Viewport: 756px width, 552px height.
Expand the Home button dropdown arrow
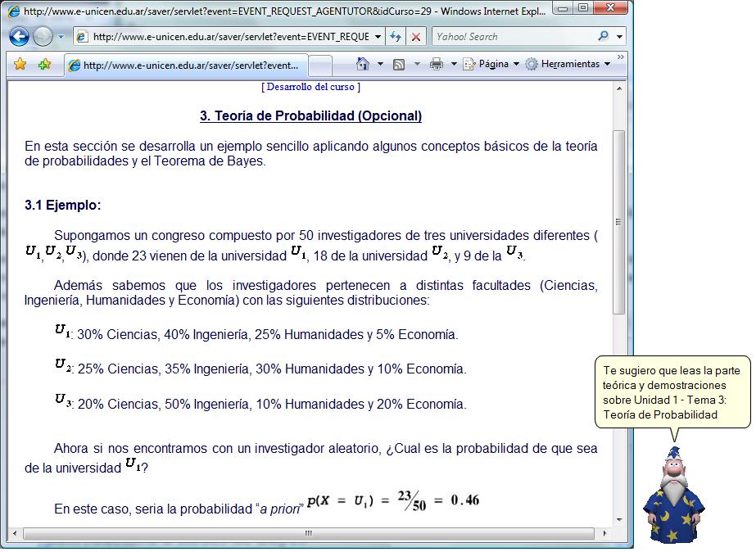[x=380, y=64]
